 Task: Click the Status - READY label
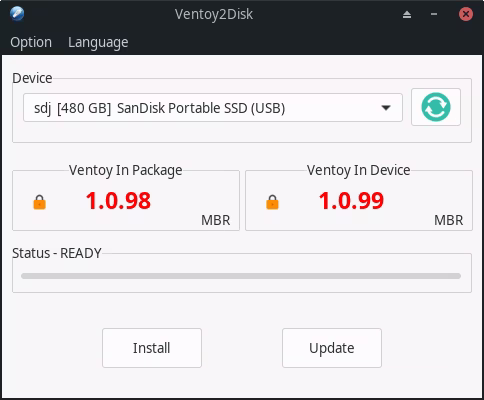tap(57, 253)
